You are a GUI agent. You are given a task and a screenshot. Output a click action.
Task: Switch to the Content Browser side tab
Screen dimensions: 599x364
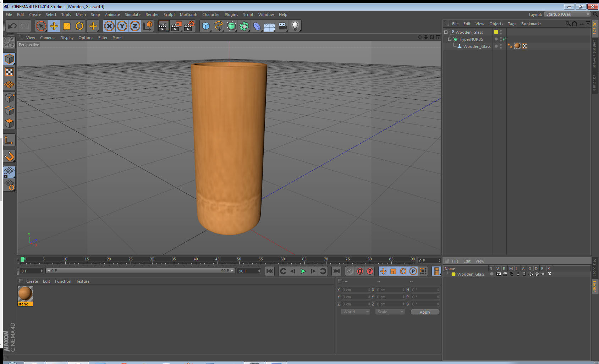pyautogui.click(x=594, y=54)
